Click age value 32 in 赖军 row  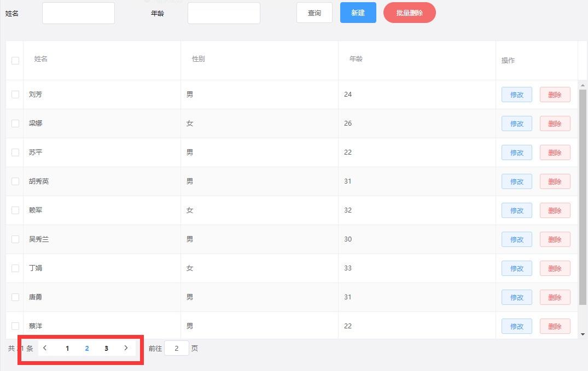pos(348,210)
